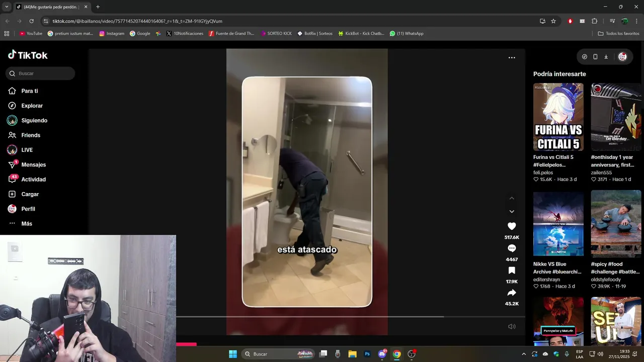Seek on the video progress bar

point(351,317)
